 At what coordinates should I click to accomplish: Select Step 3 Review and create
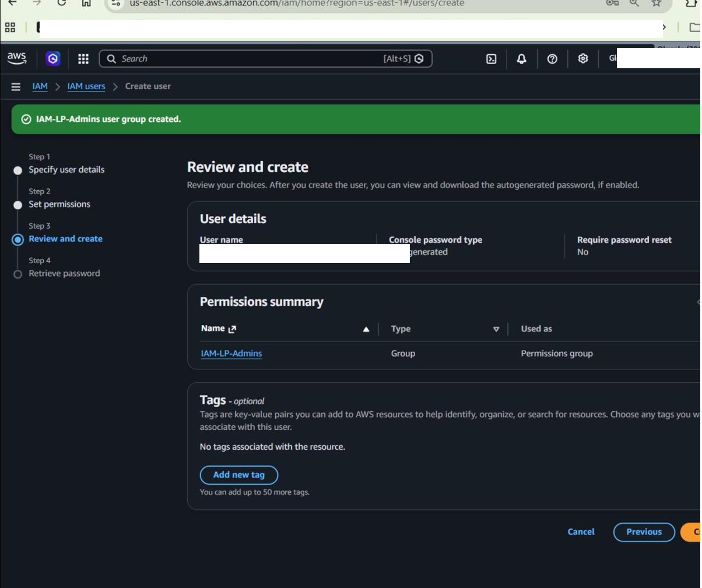pyautogui.click(x=65, y=239)
